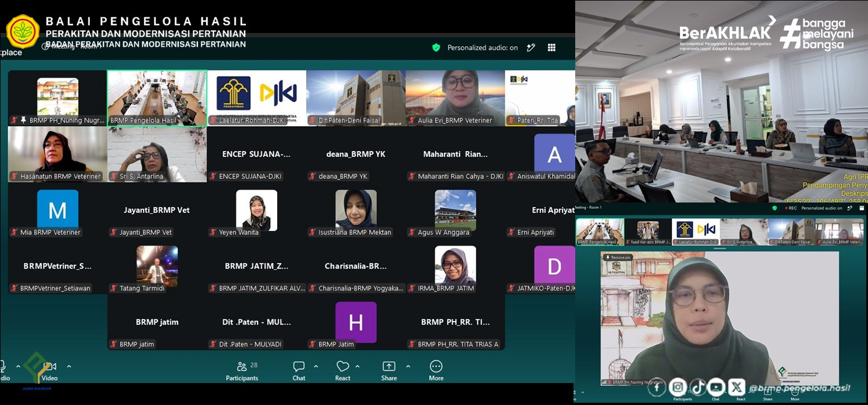Click name label 'Charisnalia-BRMP Yogyaka...'

coord(361,288)
